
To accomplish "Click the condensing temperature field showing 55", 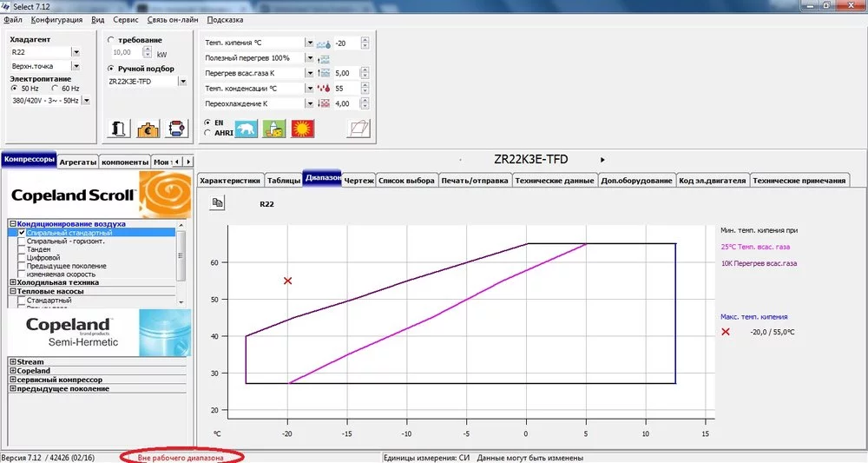I will (x=346, y=88).
